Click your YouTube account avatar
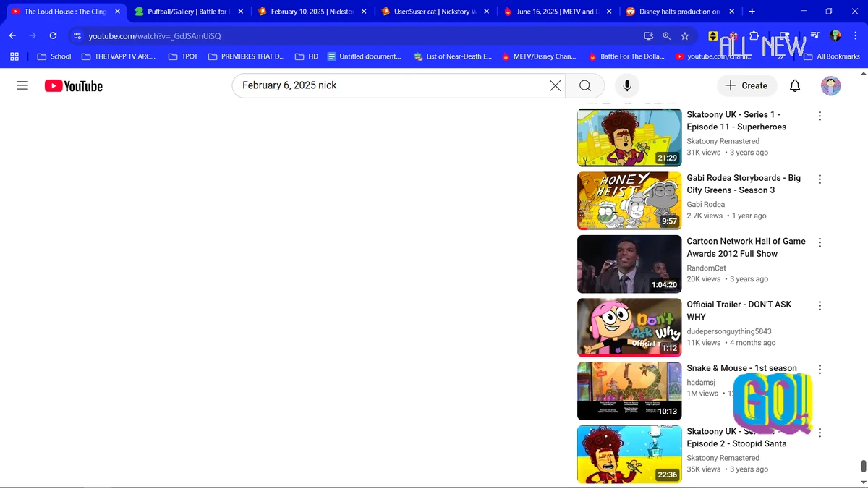Viewport: 868px width, 489px height. 830,85
